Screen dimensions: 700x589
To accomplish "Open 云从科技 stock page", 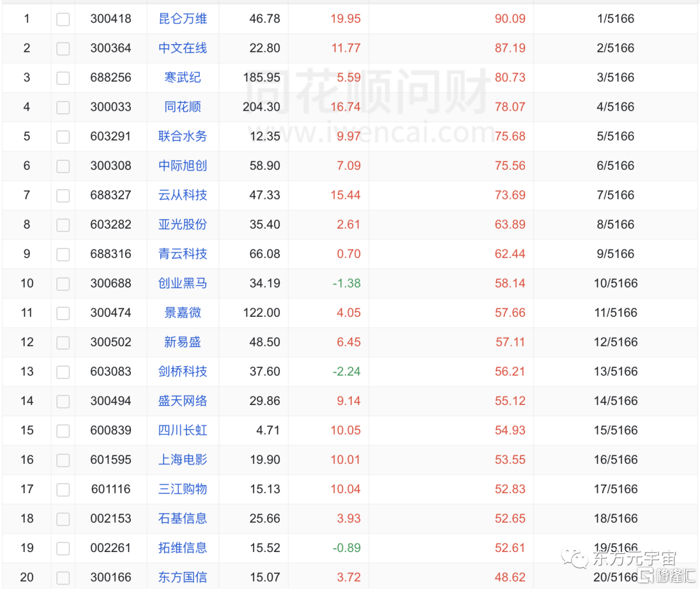I will [x=183, y=196].
